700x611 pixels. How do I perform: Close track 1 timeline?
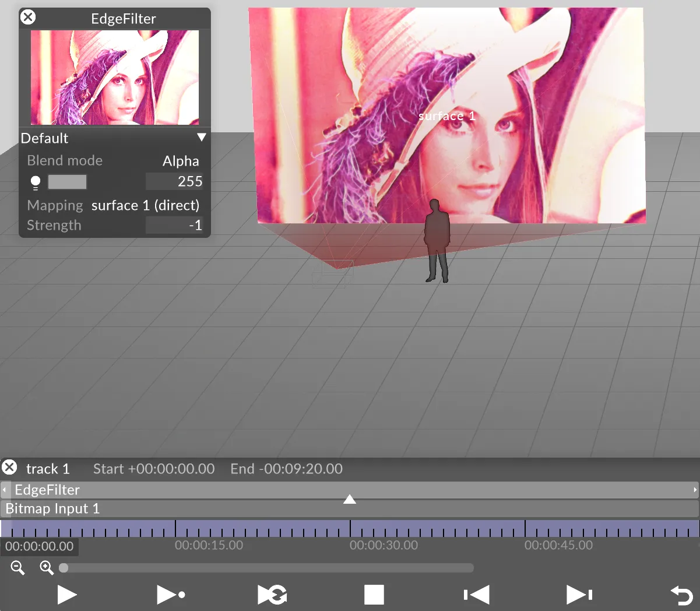pos(9,468)
